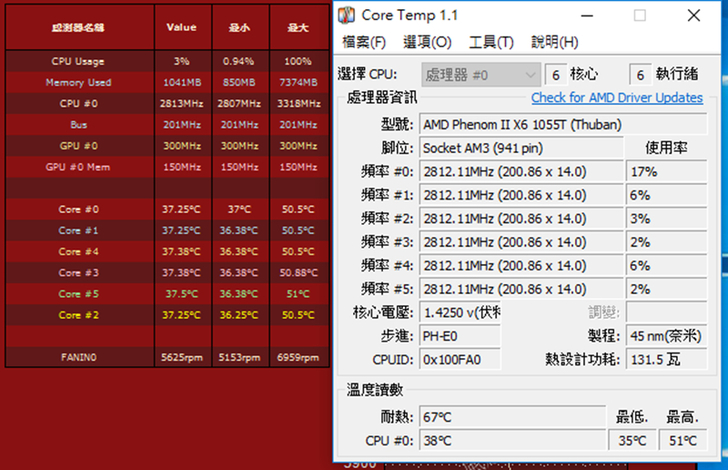The height and width of the screenshot is (470, 728).
Task: Click the 6 執行緒 thread count box
Action: pos(640,75)
